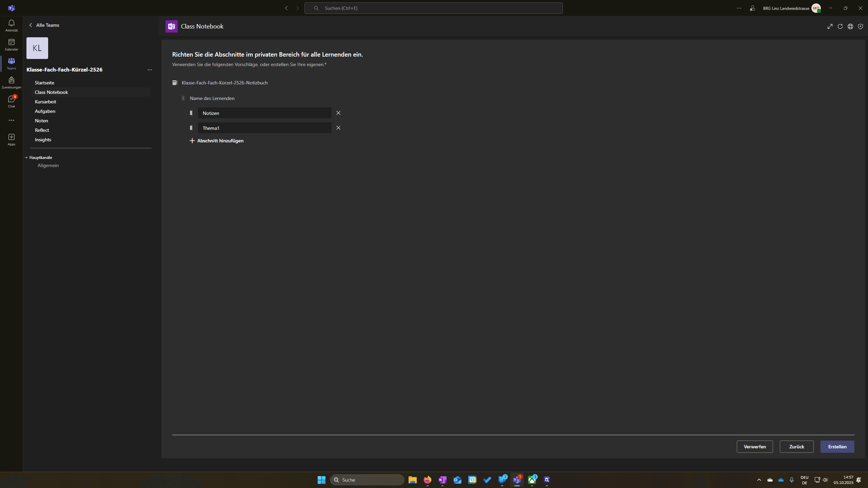
Task: Edit the Thema1 section name field
Action: (x=264, y=128)
